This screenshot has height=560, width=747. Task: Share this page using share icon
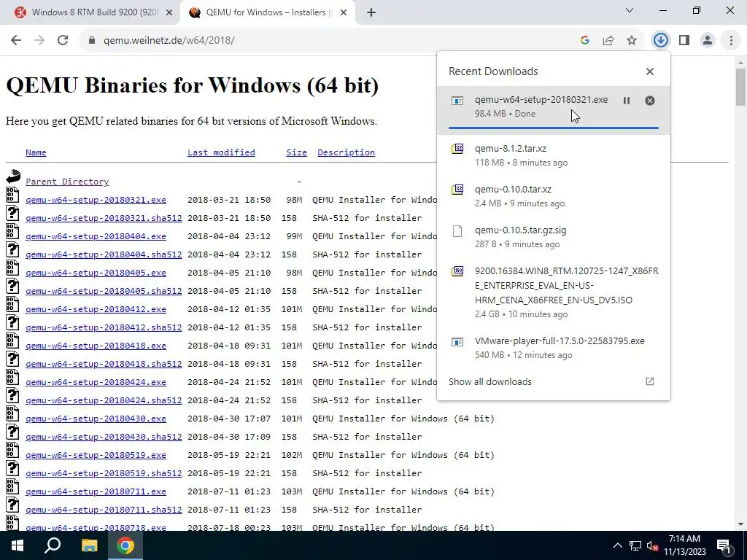tap(608, 41)
